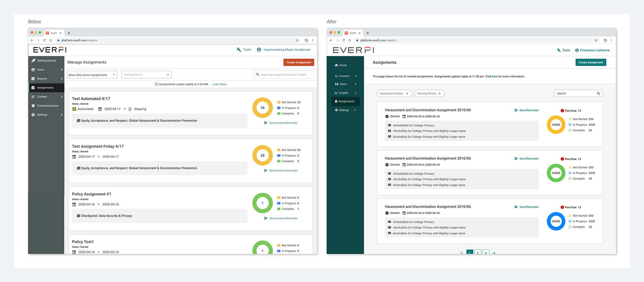Image resolution: width=644 pixels, height=282 pixels.
Task: Expand Insights plus icon in After sidebar
Action: click(x=356, y=93)
